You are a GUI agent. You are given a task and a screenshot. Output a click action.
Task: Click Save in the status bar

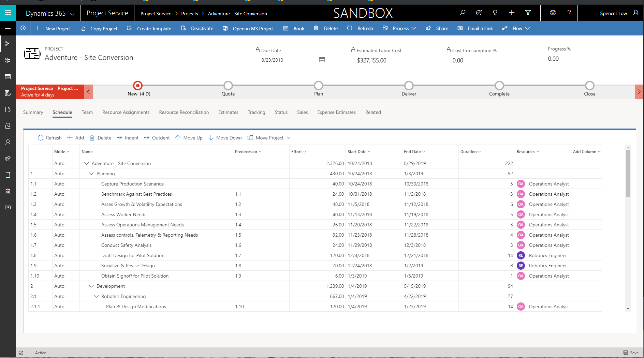[631, 353]
